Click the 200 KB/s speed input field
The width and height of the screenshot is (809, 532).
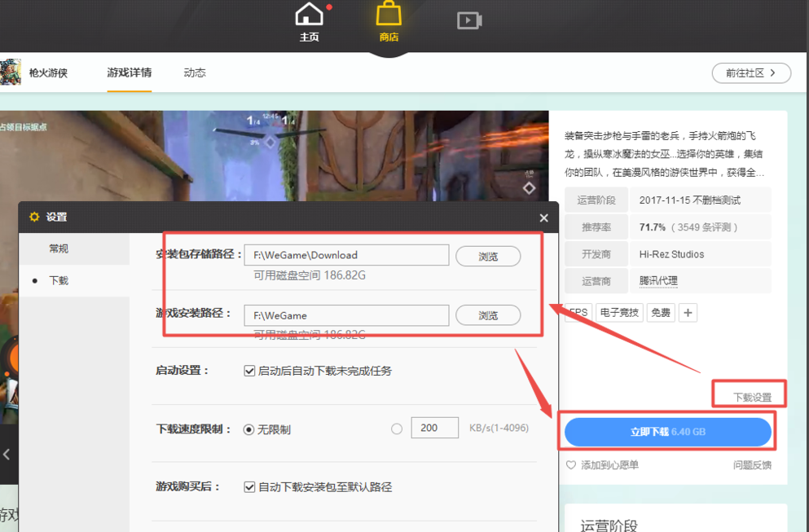tap(434, 427)
